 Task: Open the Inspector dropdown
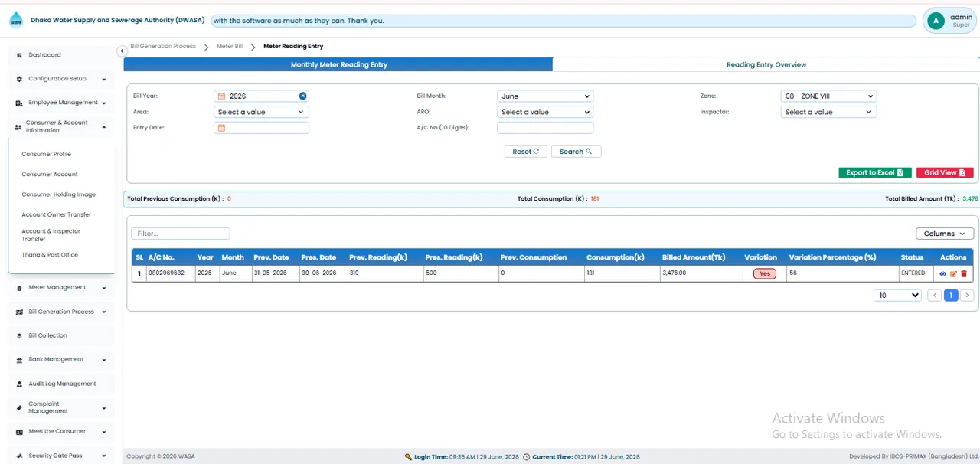(x=828, y=112)
